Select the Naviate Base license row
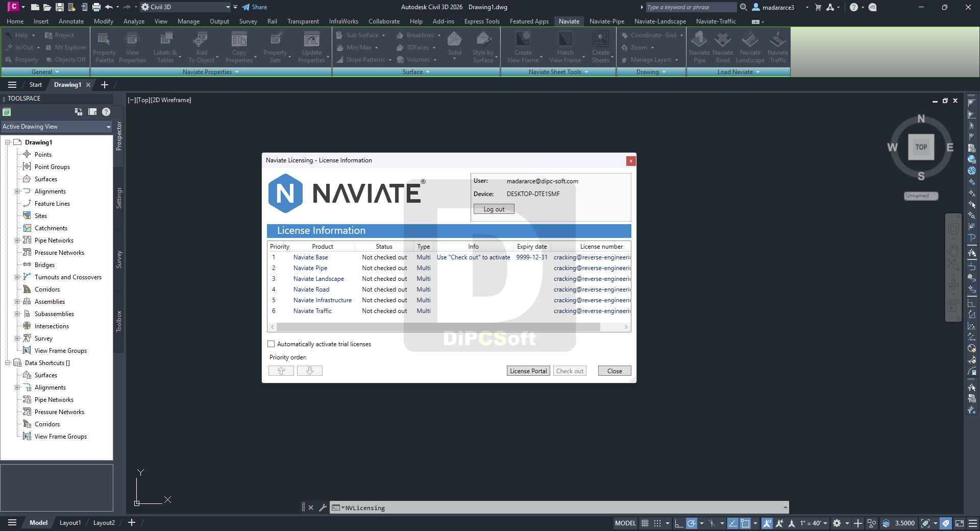The image size is (980, 531). point(449,257)
